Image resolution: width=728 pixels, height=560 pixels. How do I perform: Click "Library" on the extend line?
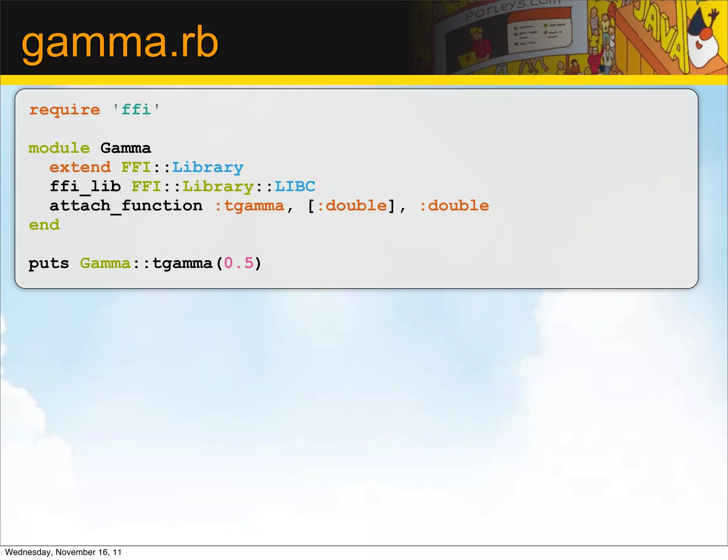(x=208, y=168)
